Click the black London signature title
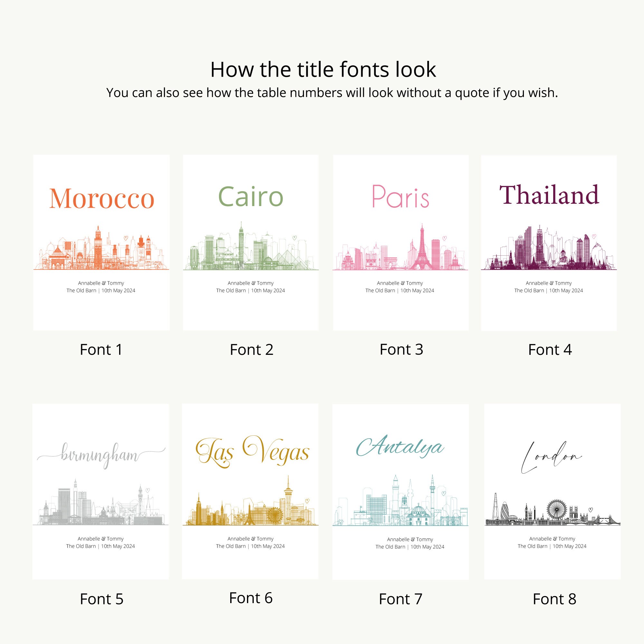Image resolution: width=644 pixels, height=644 pixels. [x=551, y=457]
